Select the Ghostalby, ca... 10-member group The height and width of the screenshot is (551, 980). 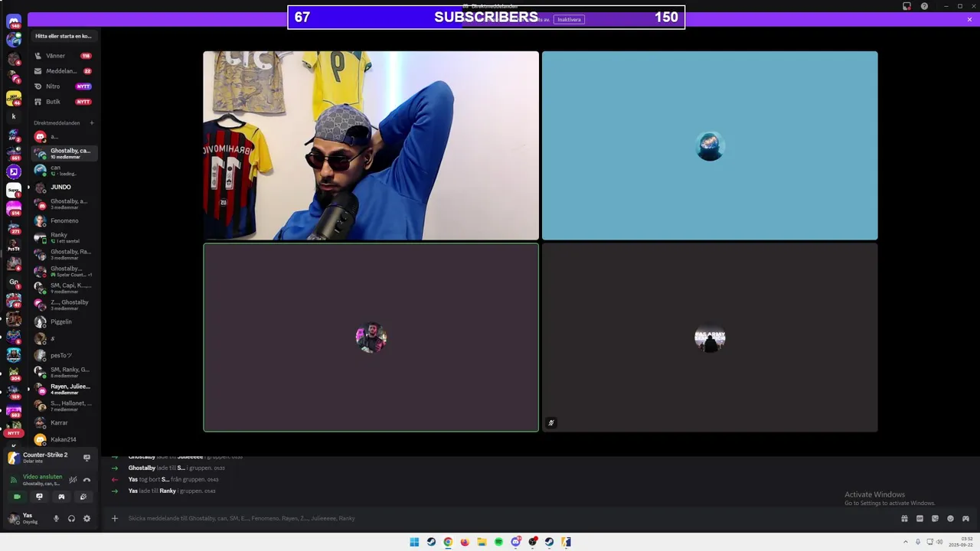point(64,153)
